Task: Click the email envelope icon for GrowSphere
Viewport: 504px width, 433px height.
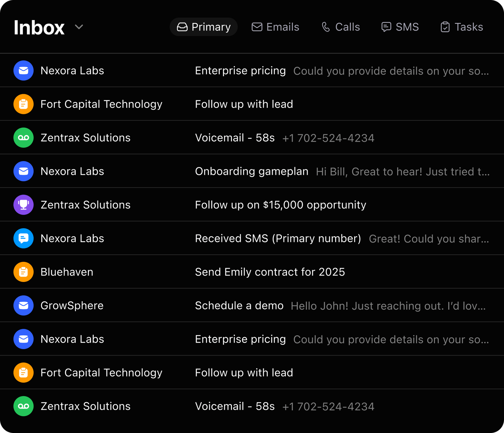Action: [23, 305]
